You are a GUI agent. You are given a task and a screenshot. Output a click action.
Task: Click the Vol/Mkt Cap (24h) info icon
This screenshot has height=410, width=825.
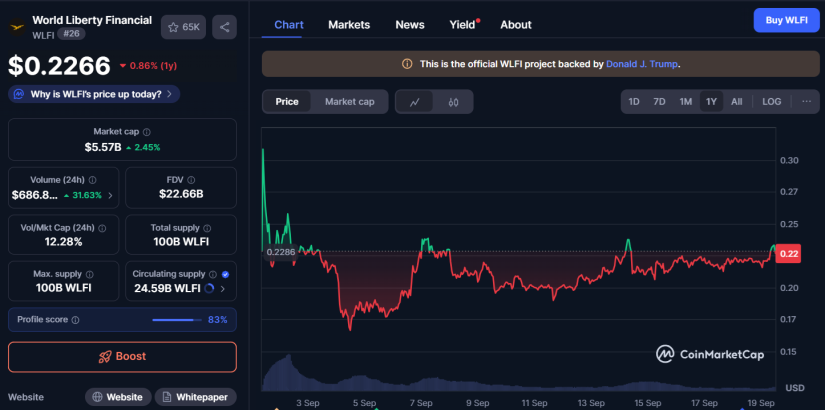pyautogui.click(x=102, y=228)
